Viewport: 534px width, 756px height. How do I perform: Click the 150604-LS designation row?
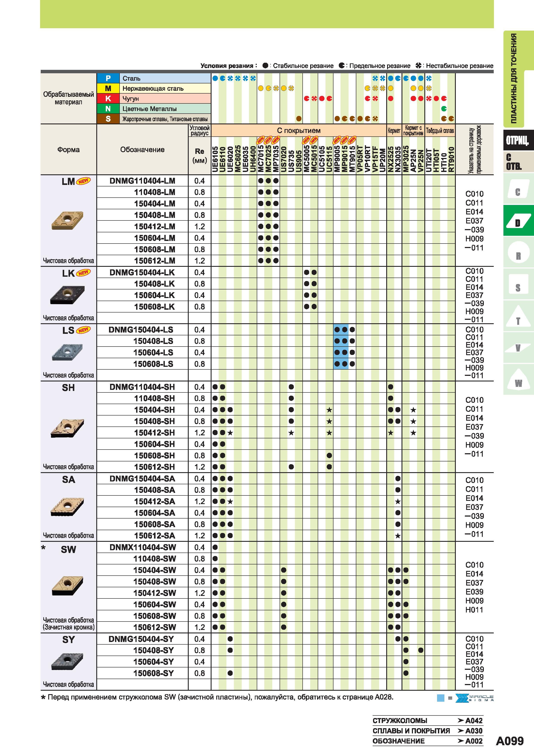153,352
